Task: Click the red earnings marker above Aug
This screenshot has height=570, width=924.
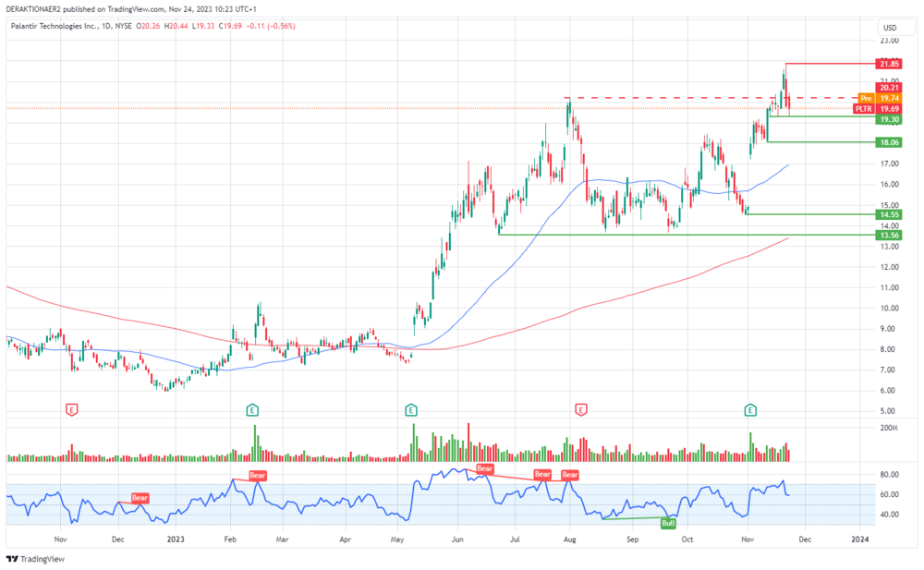Action: [581, 409]
